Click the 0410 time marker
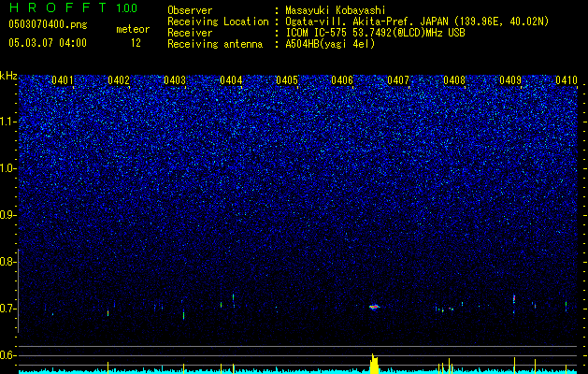 (x=566, y=80)
